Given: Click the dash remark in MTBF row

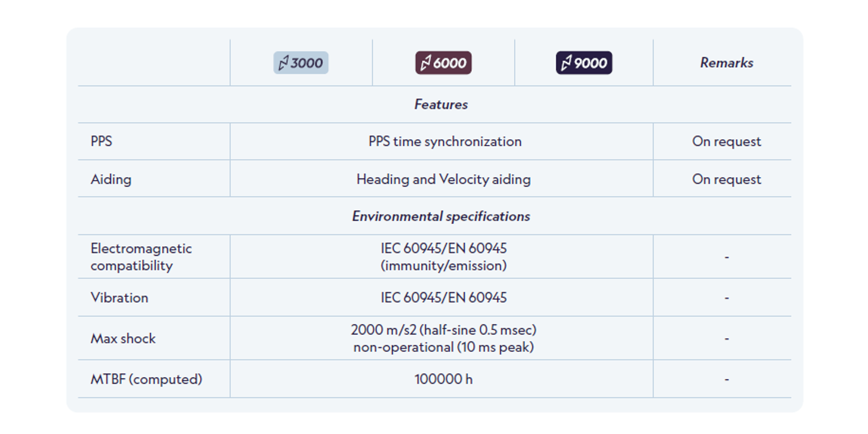Looking at the screenshot, I should click(x=726, y=380).
